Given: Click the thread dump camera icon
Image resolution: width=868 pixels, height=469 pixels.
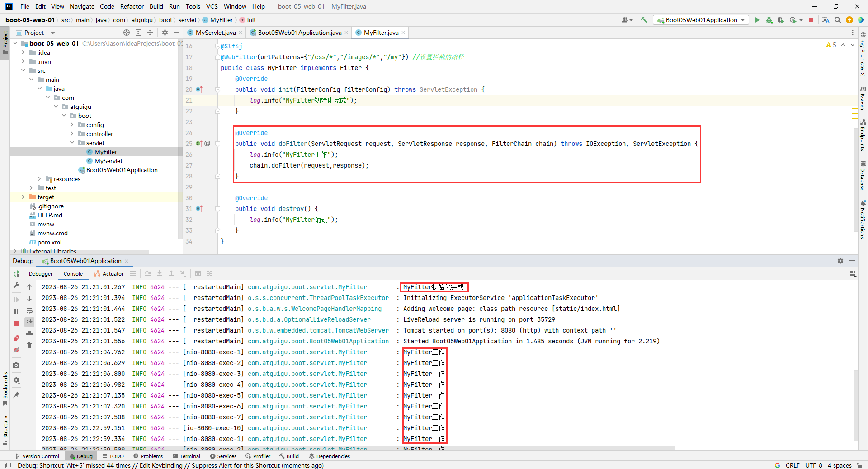Looking at the screenshot, I should click(16, 365).
